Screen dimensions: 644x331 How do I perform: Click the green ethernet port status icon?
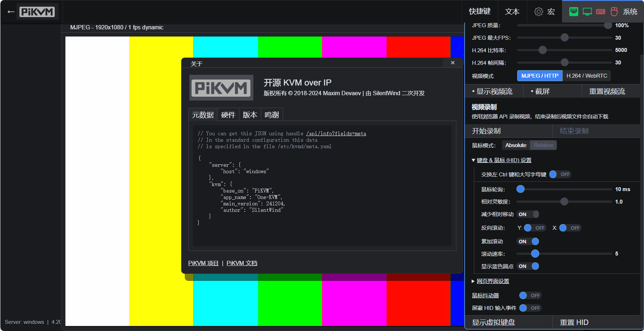pyautogui.click(x=574, y=12)
